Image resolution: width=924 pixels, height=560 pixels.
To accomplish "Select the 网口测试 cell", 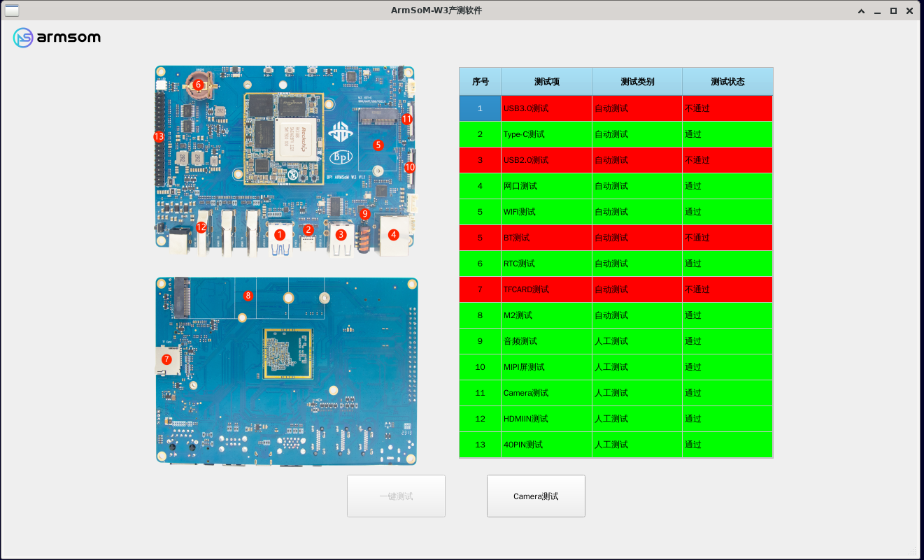I will (x=547, y=186).
